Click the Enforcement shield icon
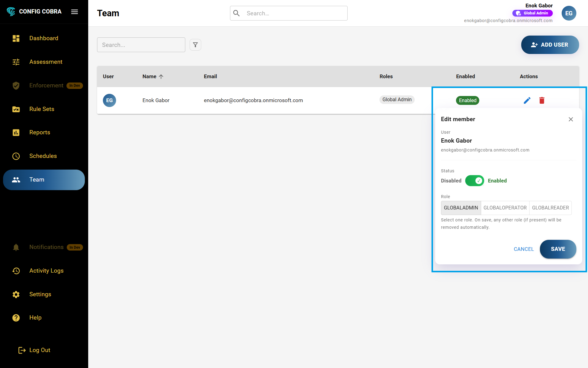 (x=16, y=86)
